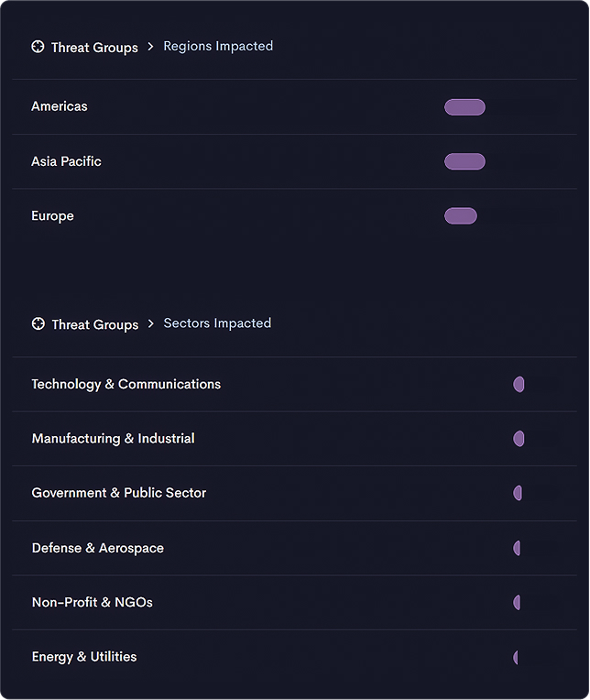Click the purple bar for Americas
The image size is (590, 700).
(x=464, y=107)
